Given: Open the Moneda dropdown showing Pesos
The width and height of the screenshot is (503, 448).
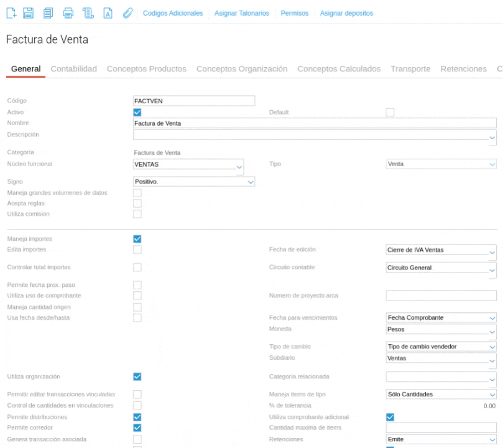Looking at the screenshot, I should pos(441,330).
